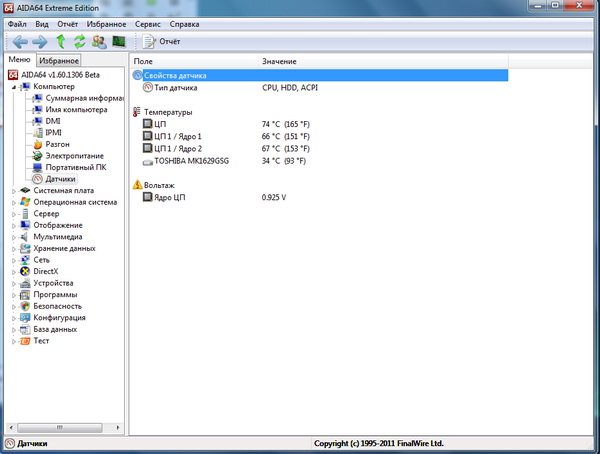Open the Справка menu
This screenshot has height=454, width=600.
click(184, 24)
